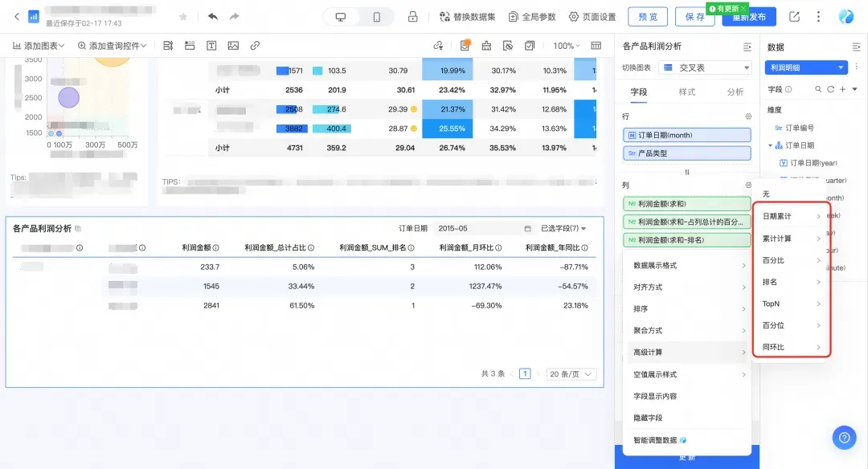Click the blue dashboard logo icon
Screen dimensions: 868x469
pos(34,17)
